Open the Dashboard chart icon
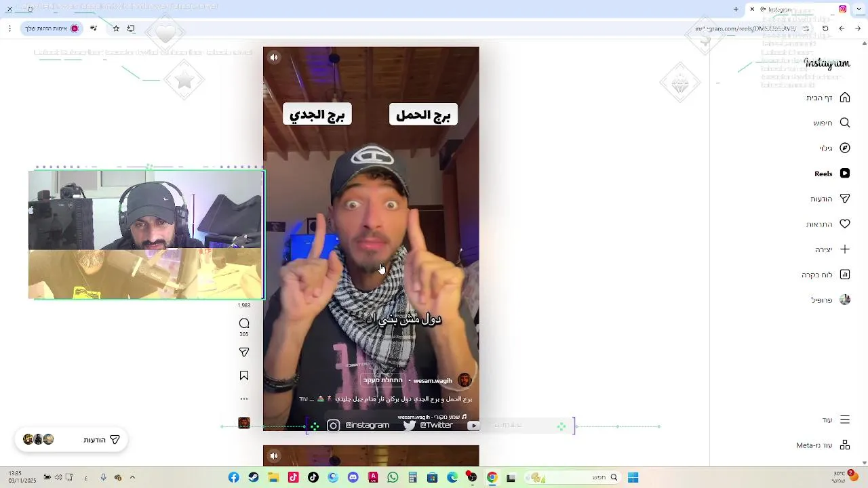Viewport: 868px width, 488px height. (845, 274)
